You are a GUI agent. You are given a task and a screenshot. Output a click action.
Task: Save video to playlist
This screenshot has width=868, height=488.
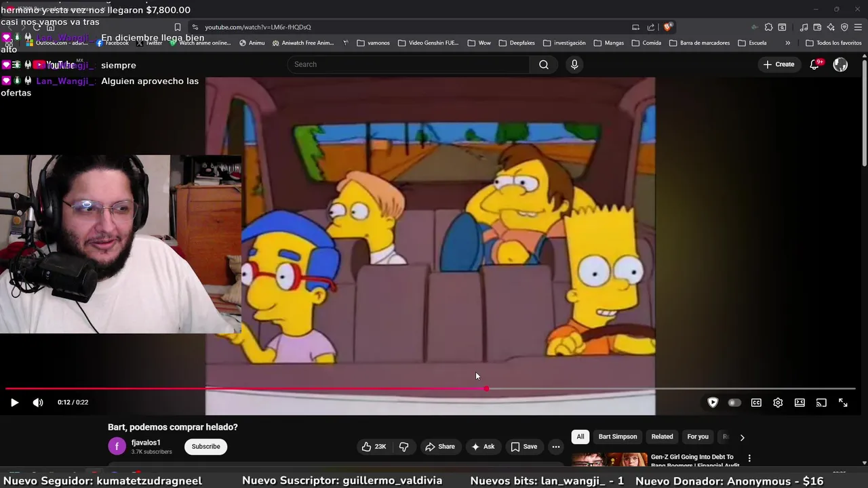click(524, 447)
